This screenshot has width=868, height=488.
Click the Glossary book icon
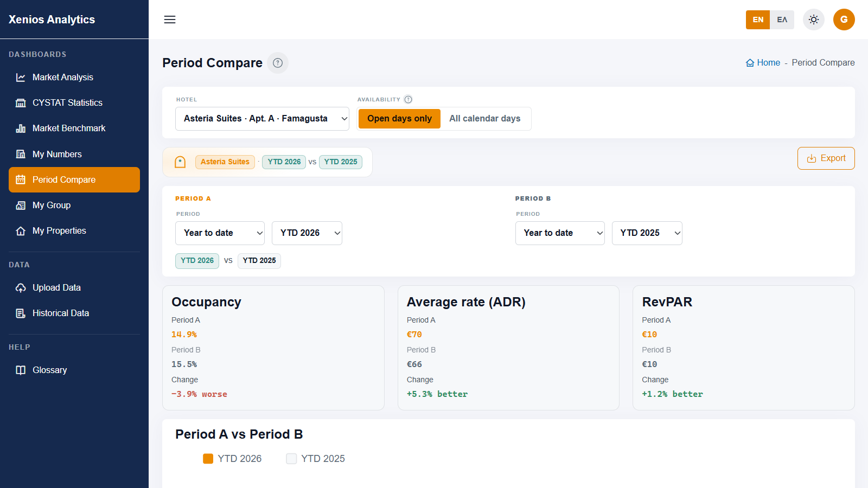click(x=21, y=370)
